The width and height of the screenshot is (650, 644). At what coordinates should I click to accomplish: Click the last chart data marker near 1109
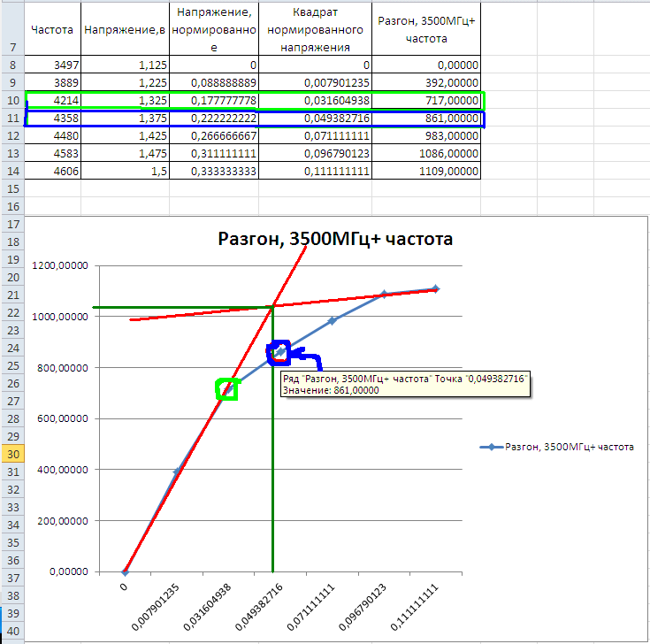click(x=436, y=288)
